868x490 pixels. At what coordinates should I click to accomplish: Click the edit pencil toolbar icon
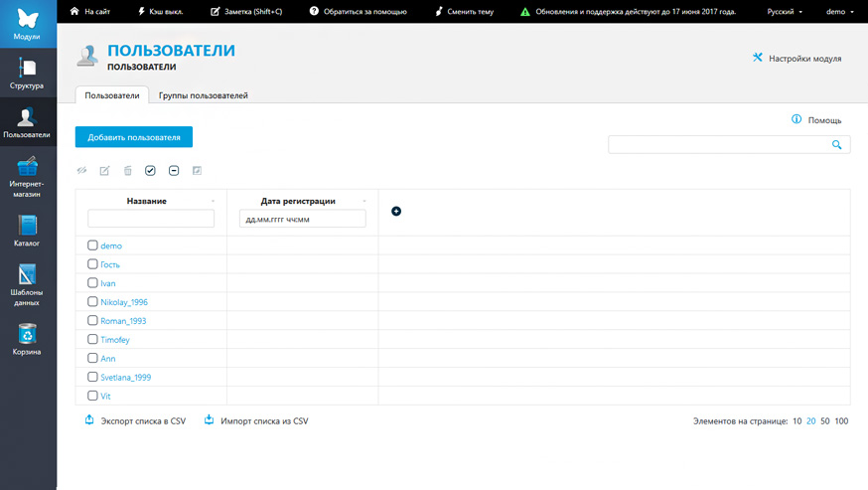click(x=104, y=170)
